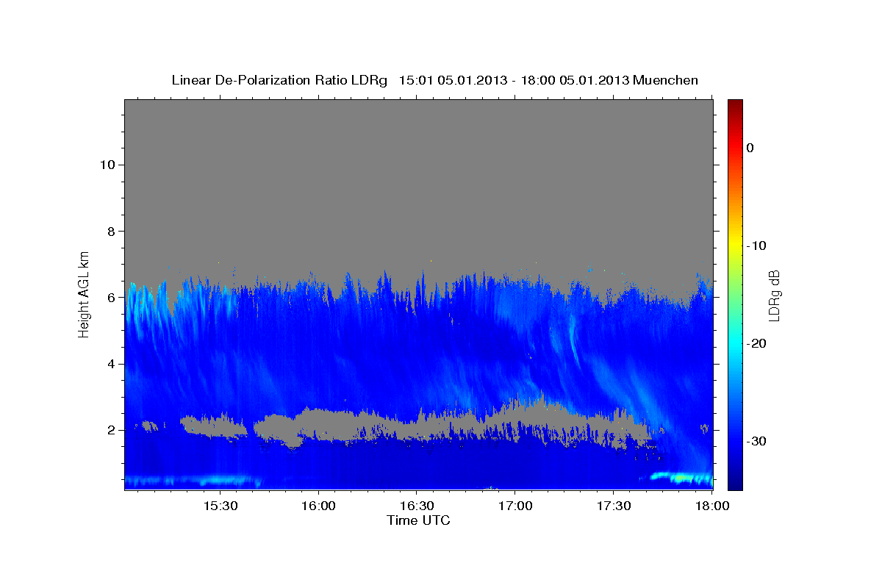Click the height tick label 2

pos(110,430)
